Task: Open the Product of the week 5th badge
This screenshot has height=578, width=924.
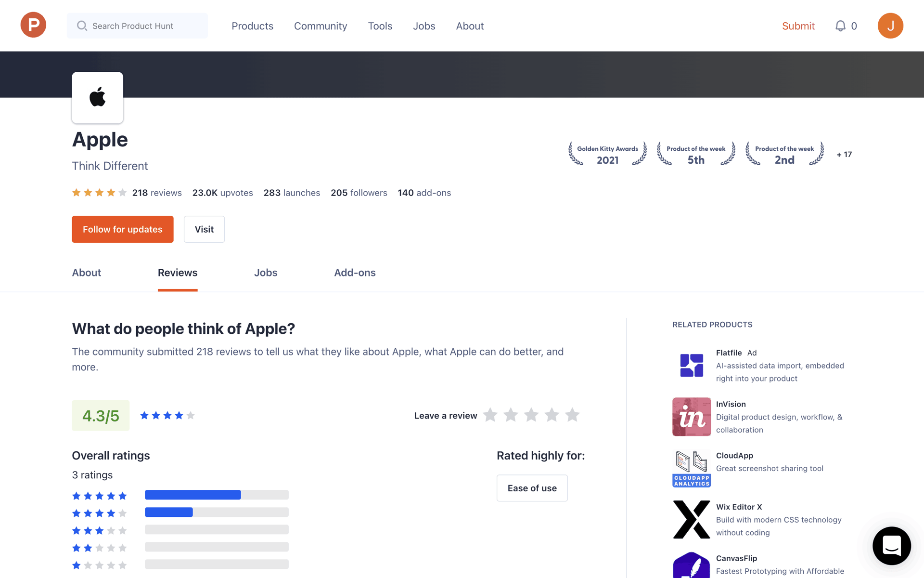Action: click(696, 154)
